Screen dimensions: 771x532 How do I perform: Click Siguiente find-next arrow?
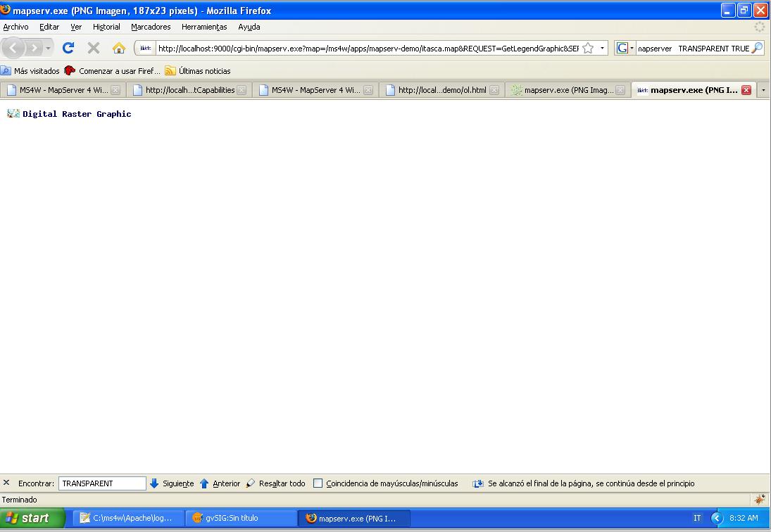[x=154, y=483]
